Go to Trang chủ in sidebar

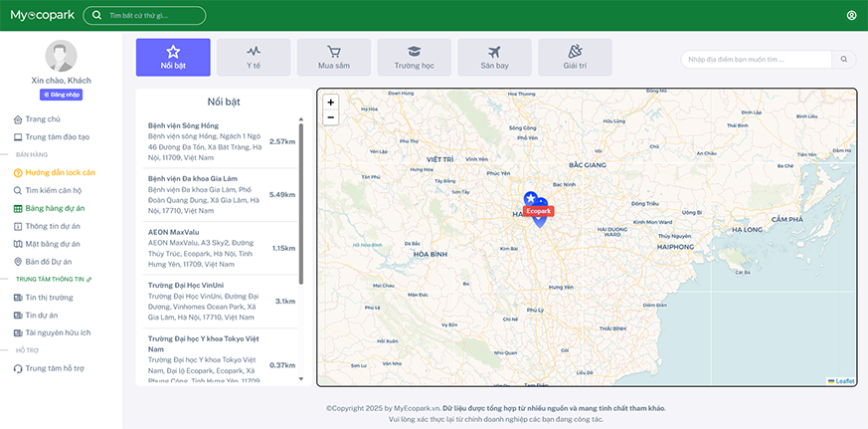point(42,119)
